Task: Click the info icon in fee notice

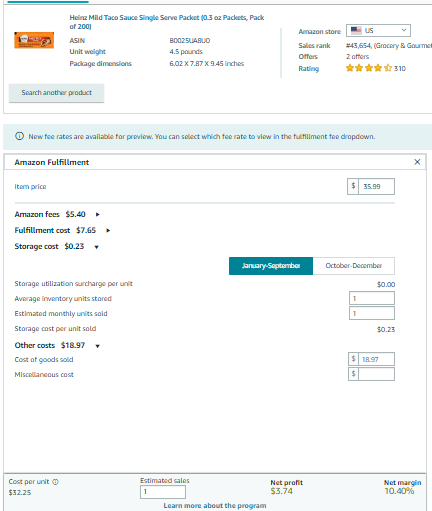Action: coord(20,136)
